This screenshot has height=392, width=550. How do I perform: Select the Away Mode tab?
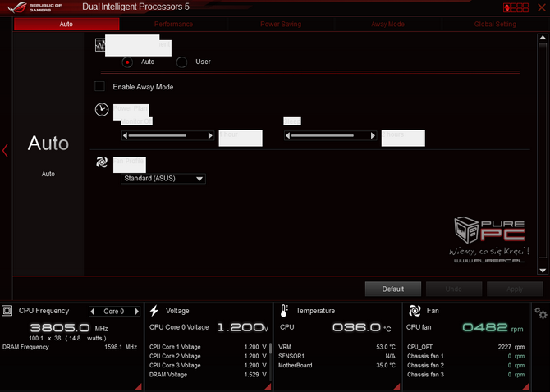387,24
